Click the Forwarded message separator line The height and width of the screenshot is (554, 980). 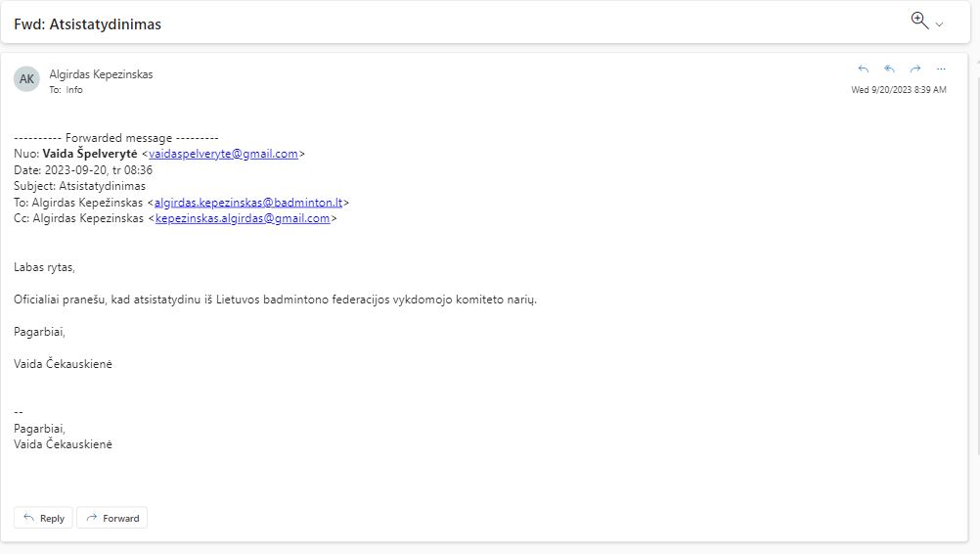pos(116,138)
